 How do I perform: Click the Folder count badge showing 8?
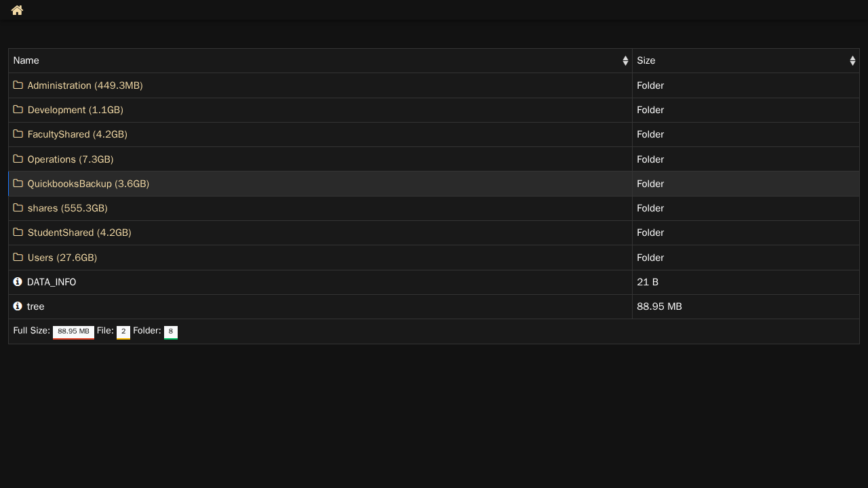pyautogui.click(x=171, y=331)
